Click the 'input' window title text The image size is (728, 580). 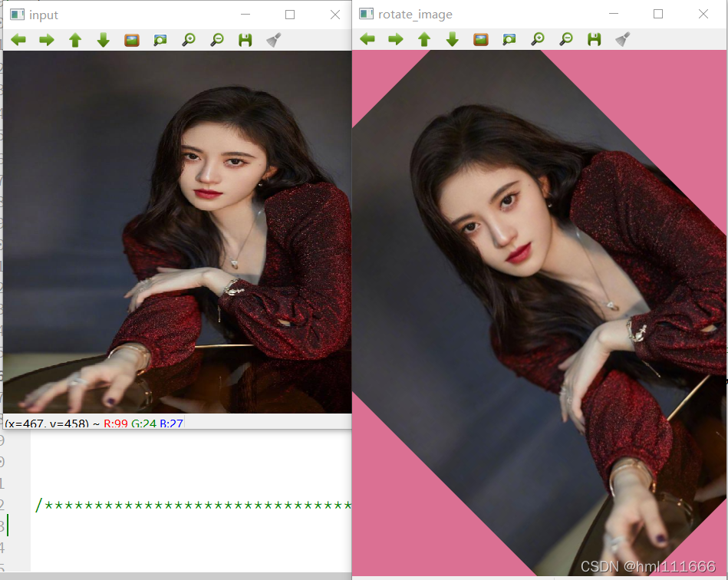click(44, 15)
